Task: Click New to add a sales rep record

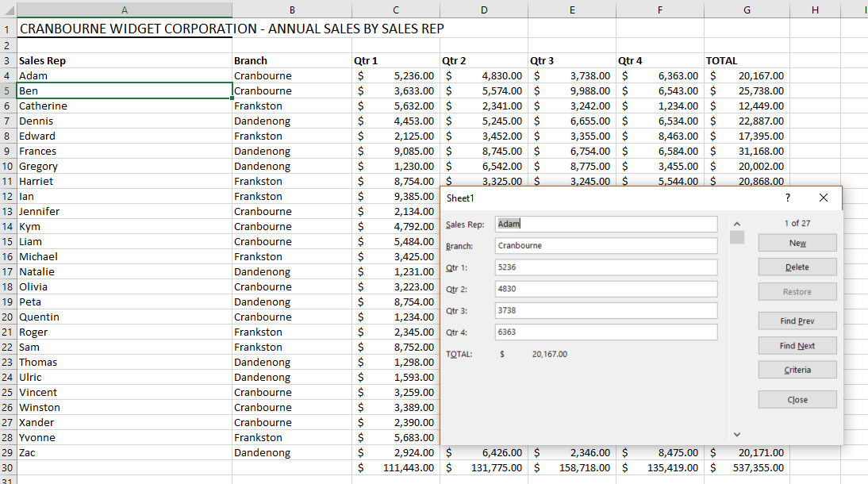Action: tap(797, 242)
